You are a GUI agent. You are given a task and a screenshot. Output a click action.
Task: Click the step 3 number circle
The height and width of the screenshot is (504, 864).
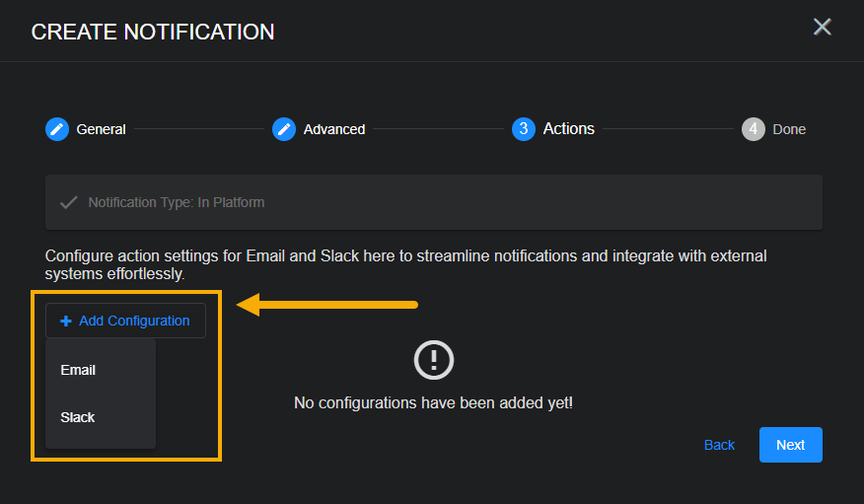pos(524,129)
